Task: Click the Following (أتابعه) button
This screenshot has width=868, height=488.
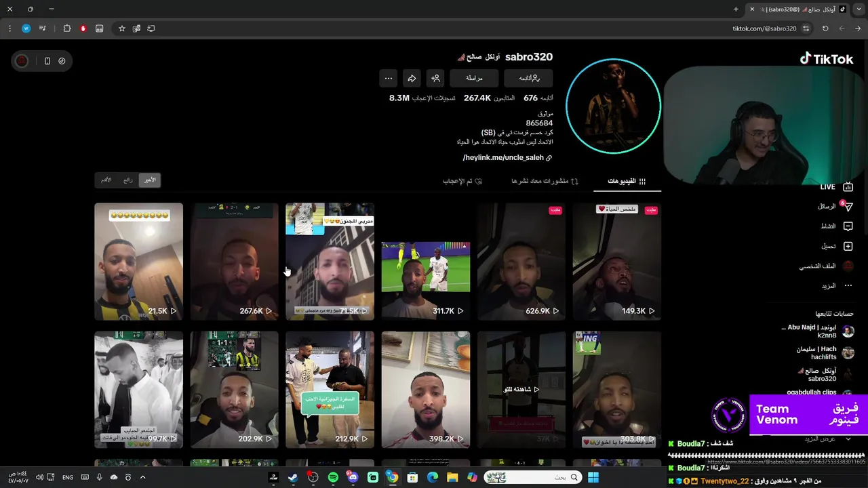Action: pos(528,78)
